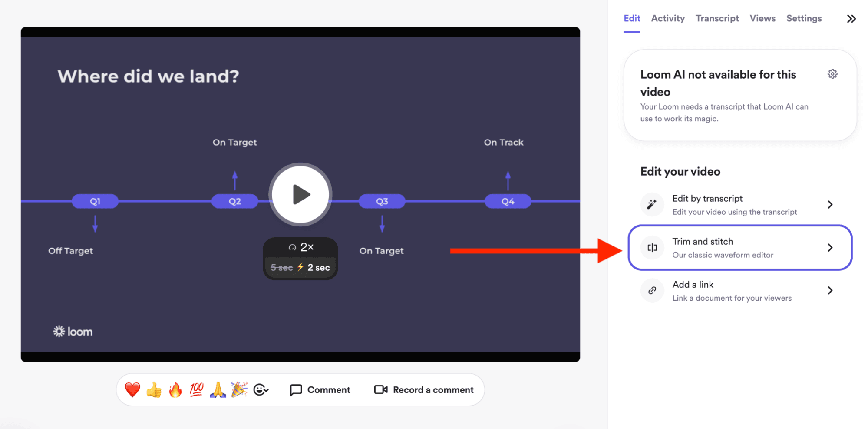This screenshot has width=868, height=429.
Task: Switch to the Activity tab
Action: [667, 18]
